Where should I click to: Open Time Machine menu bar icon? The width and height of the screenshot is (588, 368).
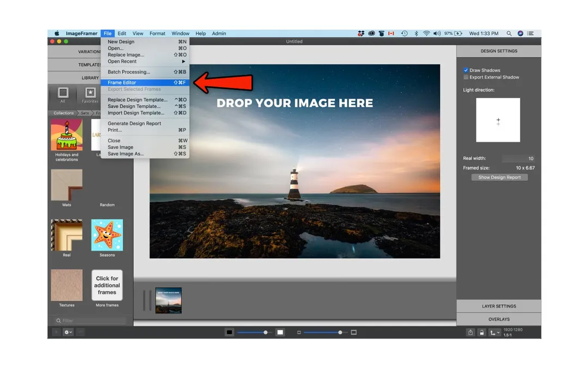click(x=404, y=33)
